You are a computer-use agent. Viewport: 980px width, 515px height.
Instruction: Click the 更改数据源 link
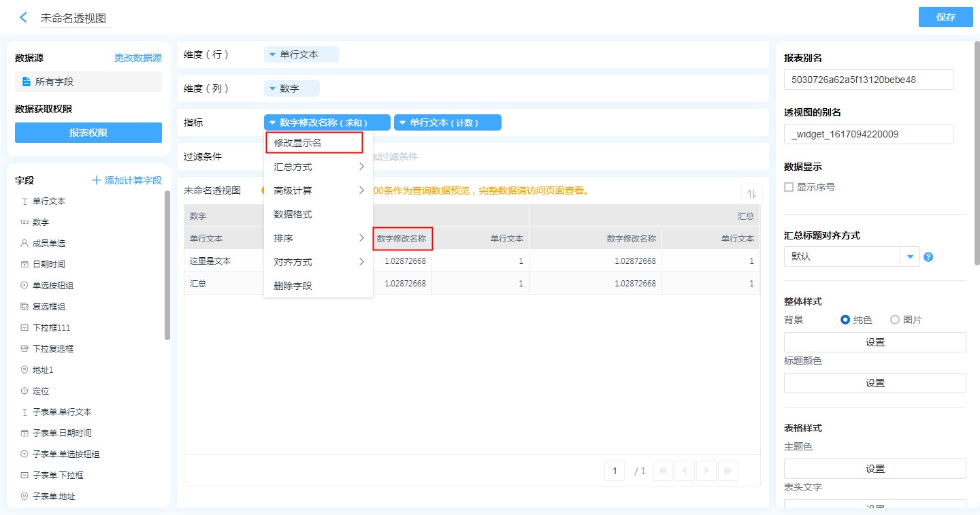point(137,58)
